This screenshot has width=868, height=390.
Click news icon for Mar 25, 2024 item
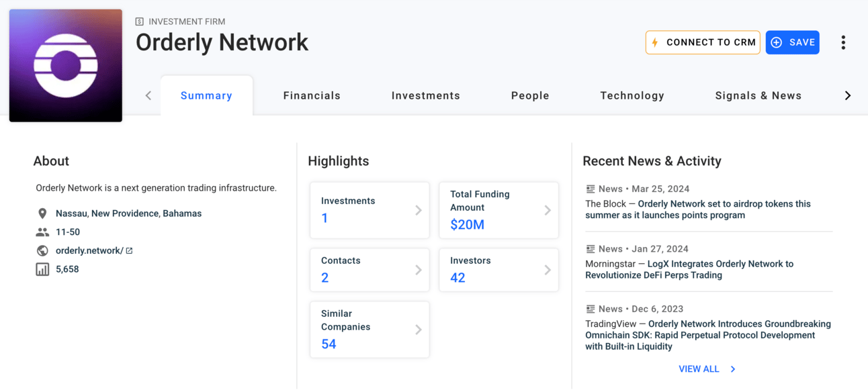(590, 189)
